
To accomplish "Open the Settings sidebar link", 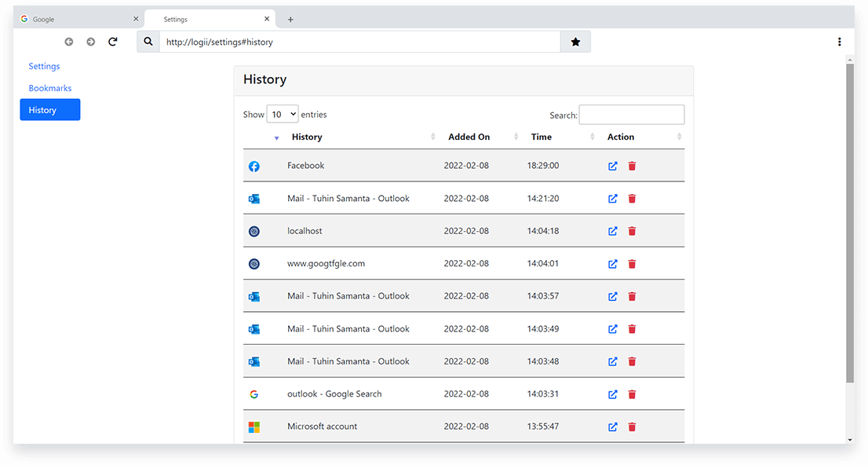I will (x=44, y=66).
